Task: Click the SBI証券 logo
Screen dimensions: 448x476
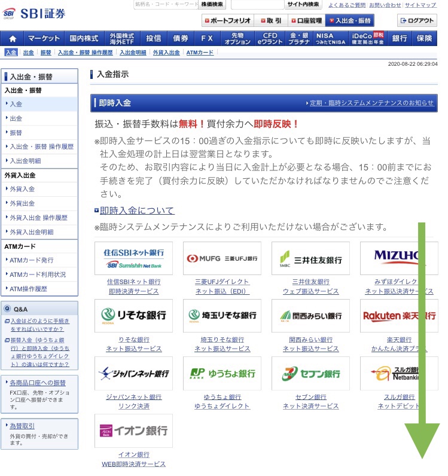Action: [34, 14]
